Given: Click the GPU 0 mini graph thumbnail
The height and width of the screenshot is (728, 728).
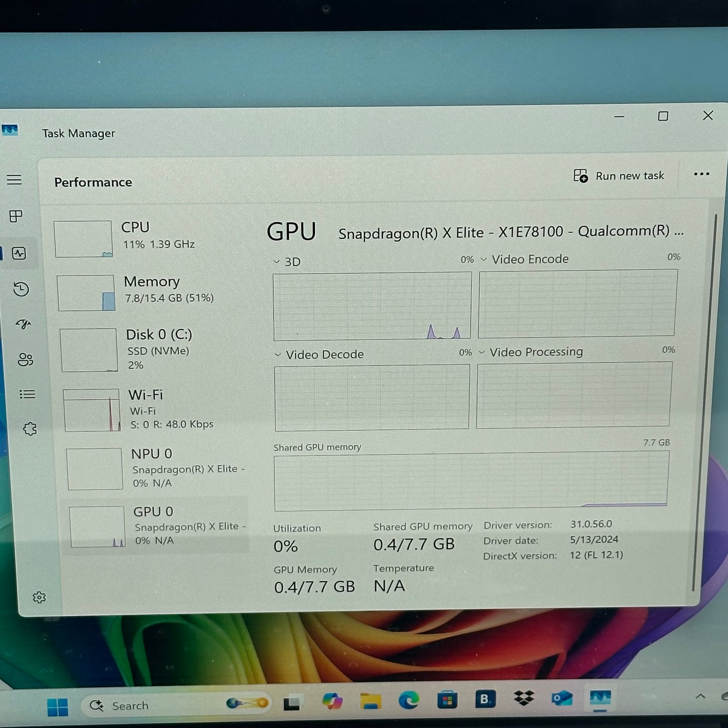Looking at the screenshot, I should [x=97, y=526].
